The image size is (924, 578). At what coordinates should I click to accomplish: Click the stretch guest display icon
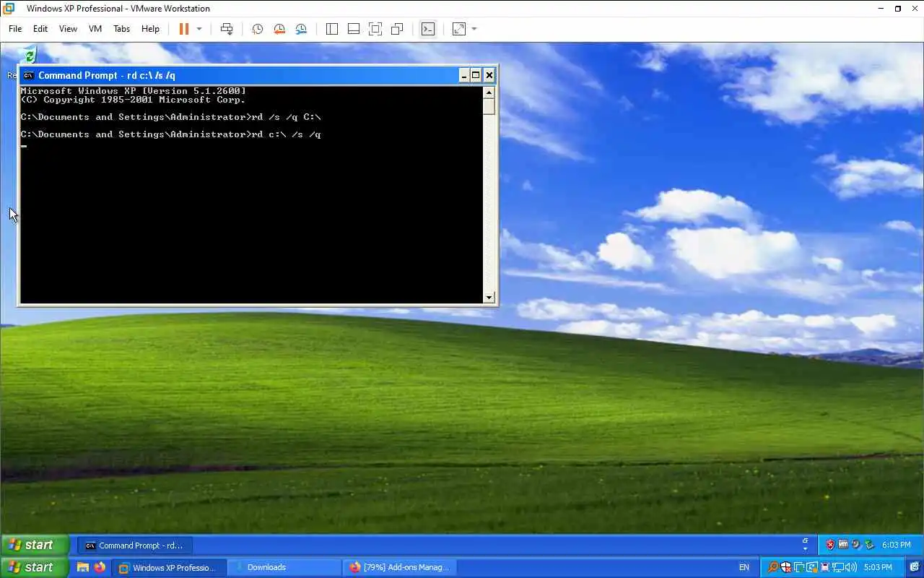[x=459, y=29]
